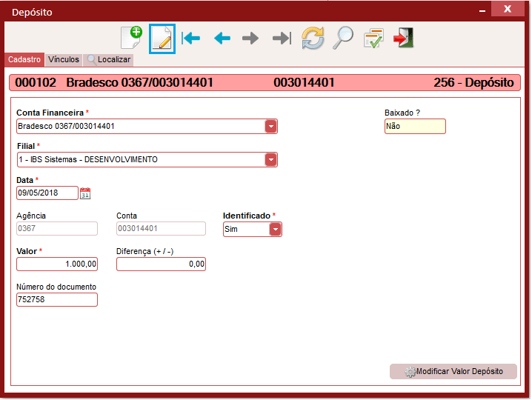Exit the Depósito window via door icon
This screenshot has height=400, width=532.
(x=403, y=38)
